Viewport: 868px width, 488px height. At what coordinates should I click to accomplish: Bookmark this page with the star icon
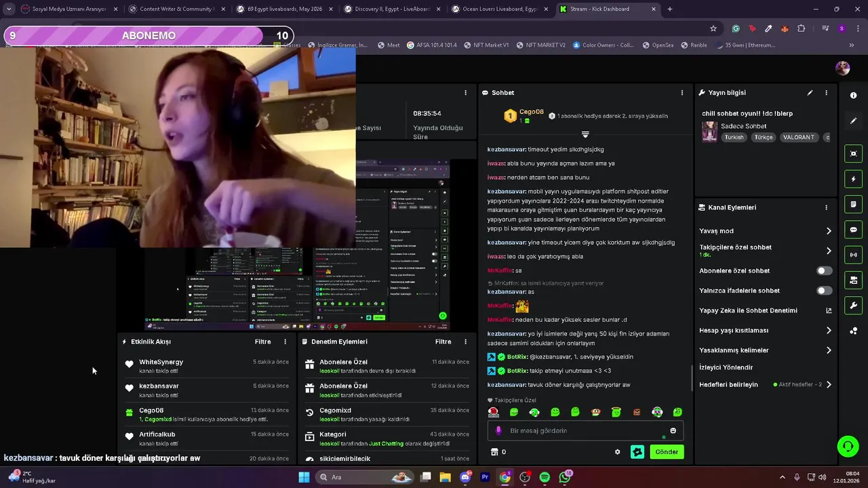click(x=713, y=28)
